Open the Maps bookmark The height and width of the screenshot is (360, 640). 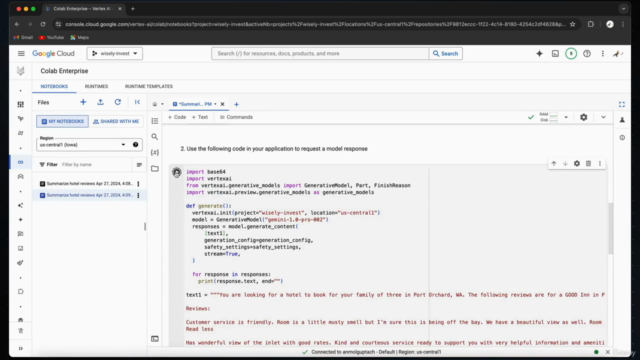pyautogui.click(x=80, y=38)
